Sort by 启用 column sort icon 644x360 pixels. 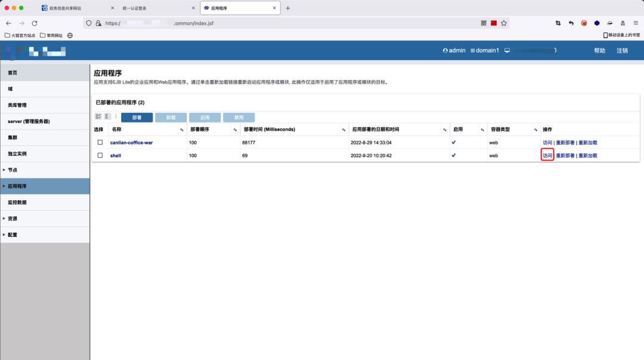pos(482,130)
